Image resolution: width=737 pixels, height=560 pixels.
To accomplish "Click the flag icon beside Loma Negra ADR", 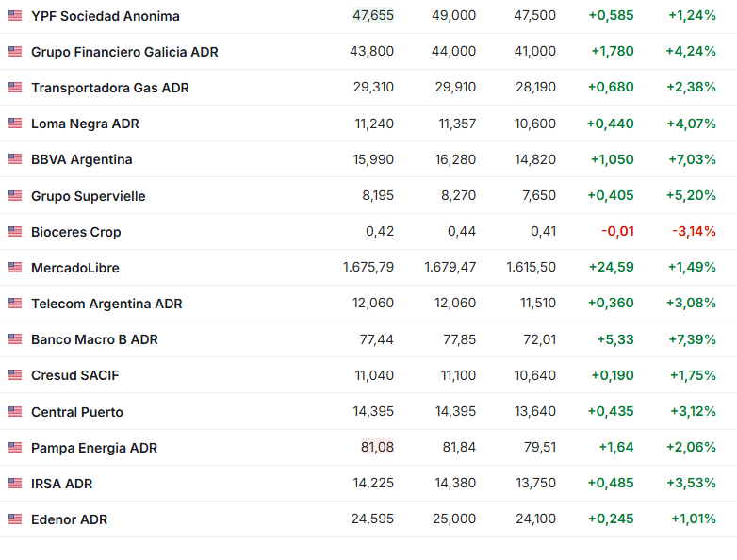I will tap(15, 124).
